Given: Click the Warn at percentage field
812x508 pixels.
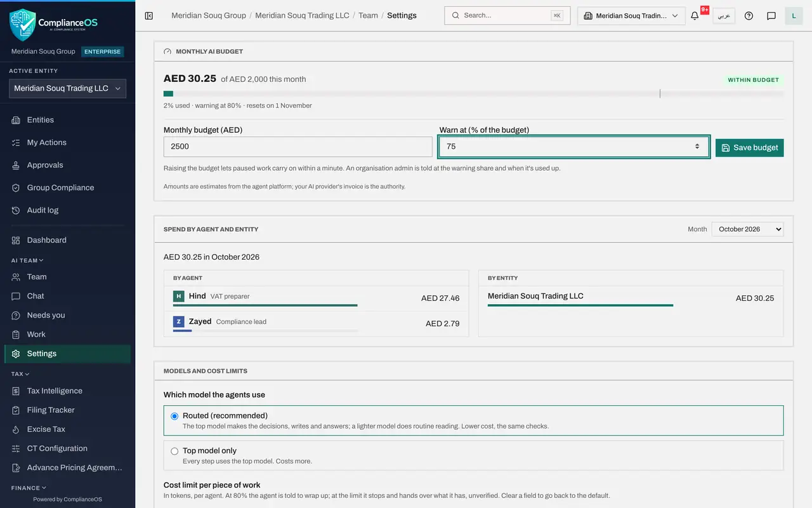Looking at the screenshot, I should pyautogui.click(x=573, y=147).
